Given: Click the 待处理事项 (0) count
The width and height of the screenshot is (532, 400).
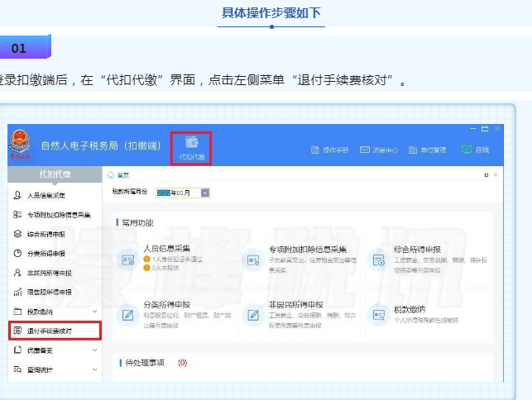Looking at the screenshot, I should click(183, 363).
